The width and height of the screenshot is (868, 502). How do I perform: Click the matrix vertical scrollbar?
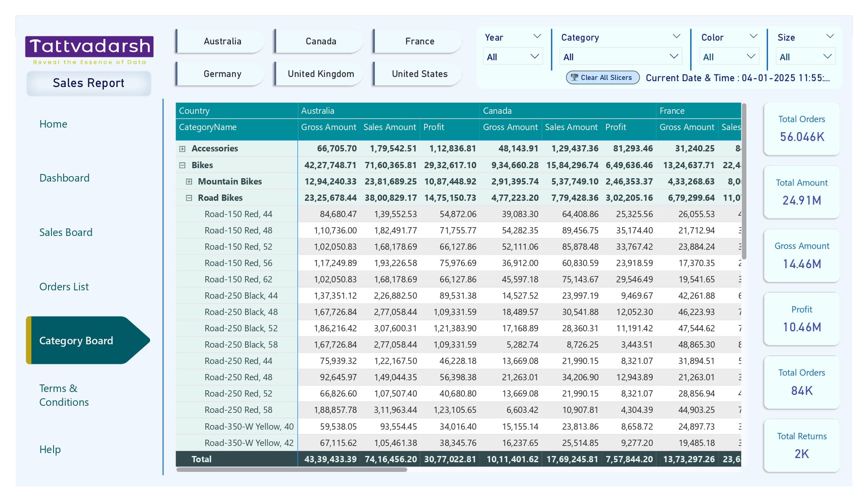[x=744, y=181]
